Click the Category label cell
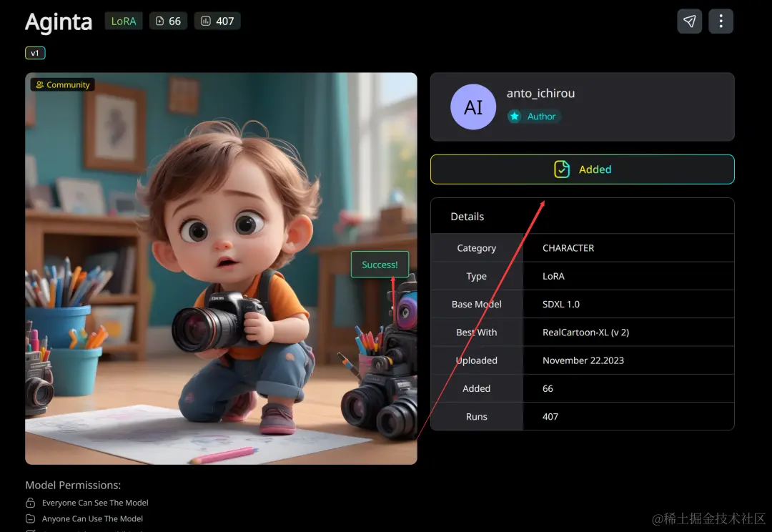 [x=477, y=248]
